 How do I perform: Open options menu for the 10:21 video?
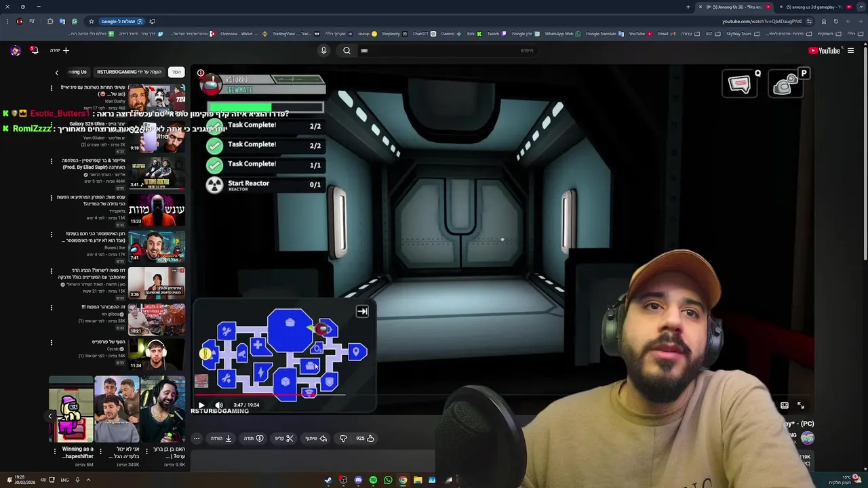tap(52, 308)
